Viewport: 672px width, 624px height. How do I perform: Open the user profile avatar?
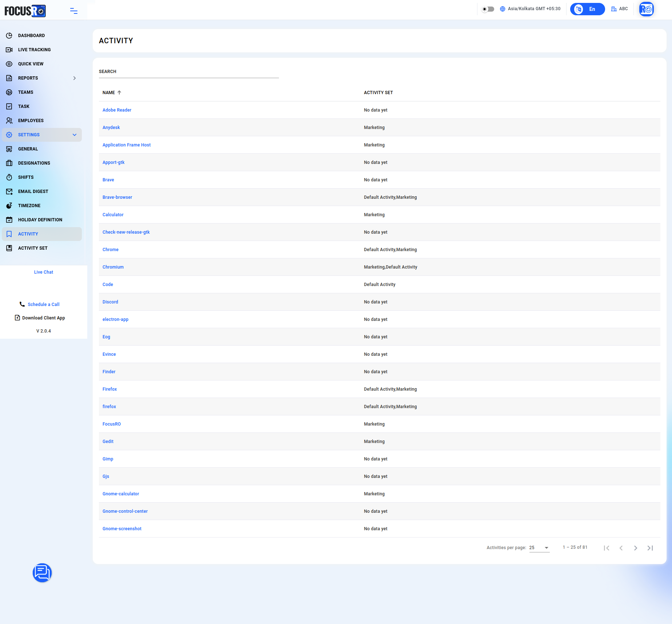click(647, 9)
